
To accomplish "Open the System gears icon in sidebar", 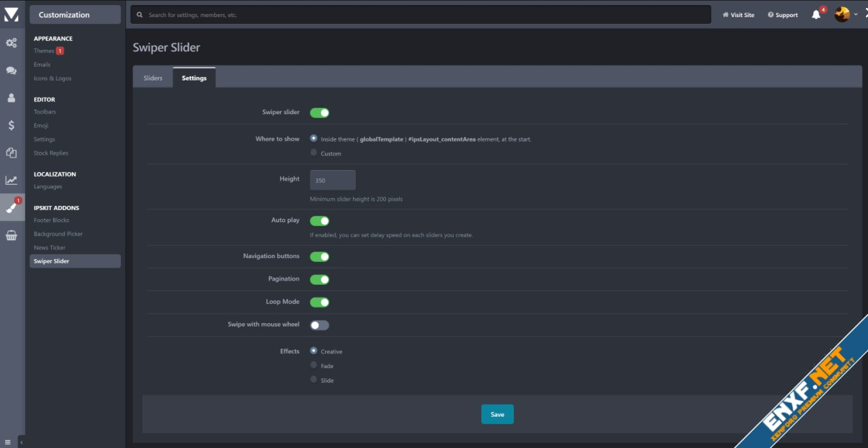I will point(11,43).
